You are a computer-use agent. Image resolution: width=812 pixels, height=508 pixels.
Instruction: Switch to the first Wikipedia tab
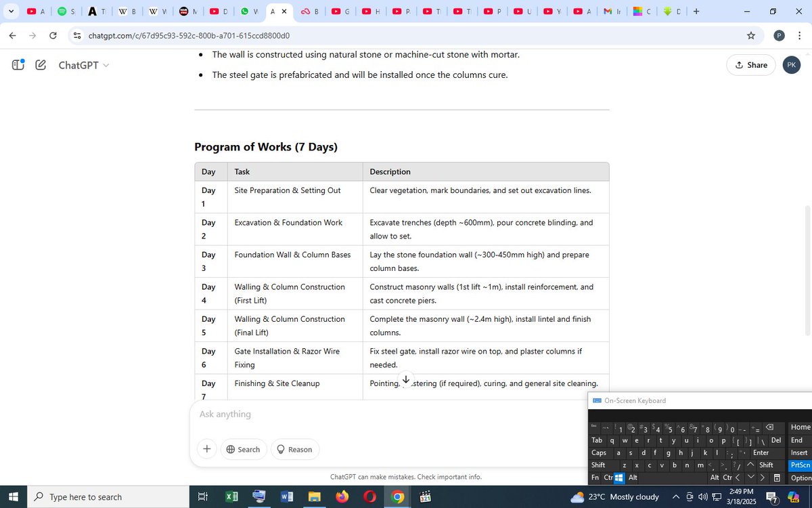point(127,12)
